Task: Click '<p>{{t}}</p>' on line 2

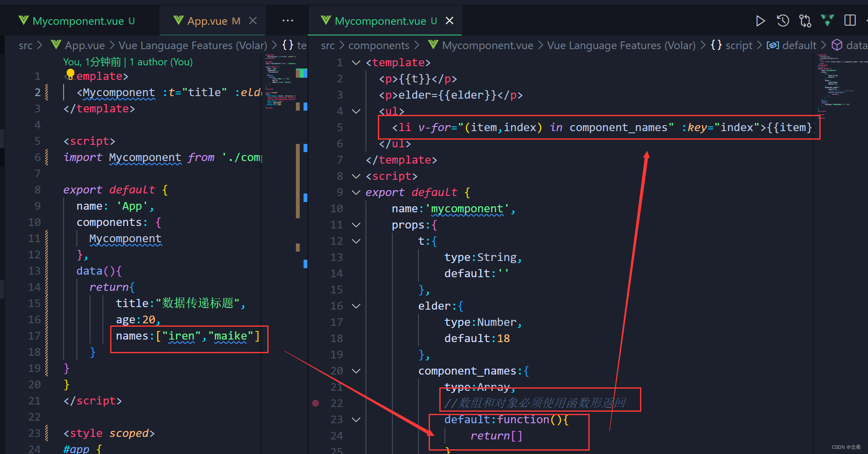Action: click(x=418, y=79)
